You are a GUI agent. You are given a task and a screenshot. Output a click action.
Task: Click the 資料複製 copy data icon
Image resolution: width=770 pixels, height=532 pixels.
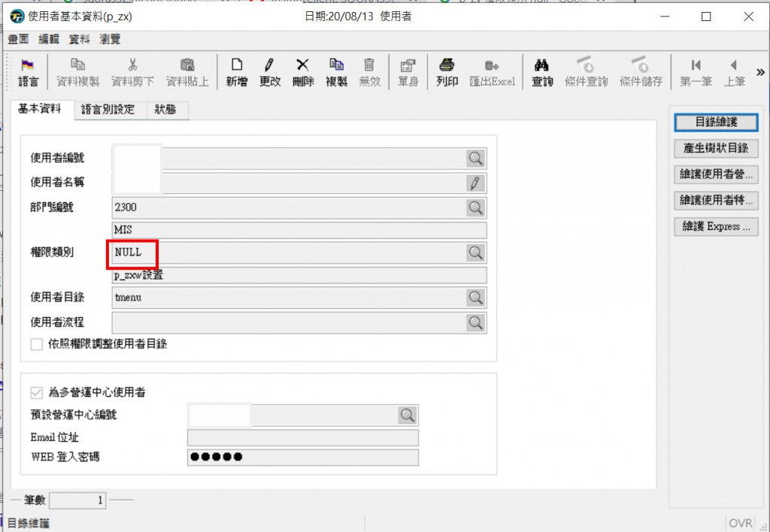[77, 65]
